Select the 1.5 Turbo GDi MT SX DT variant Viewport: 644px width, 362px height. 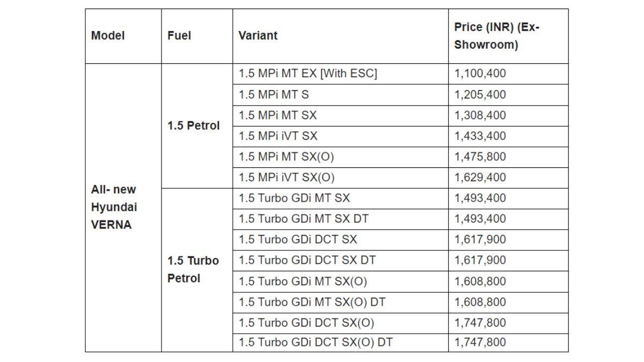coord(304,219)
